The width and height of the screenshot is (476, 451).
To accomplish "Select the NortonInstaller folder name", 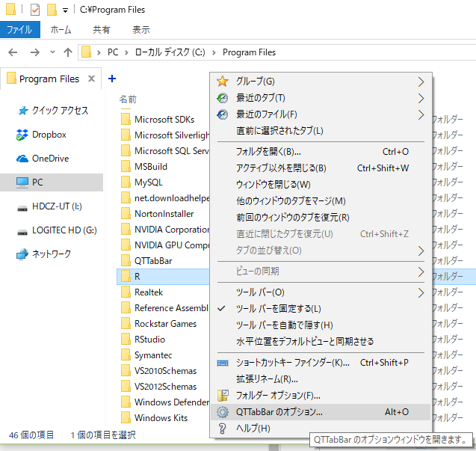I will 164,214.
